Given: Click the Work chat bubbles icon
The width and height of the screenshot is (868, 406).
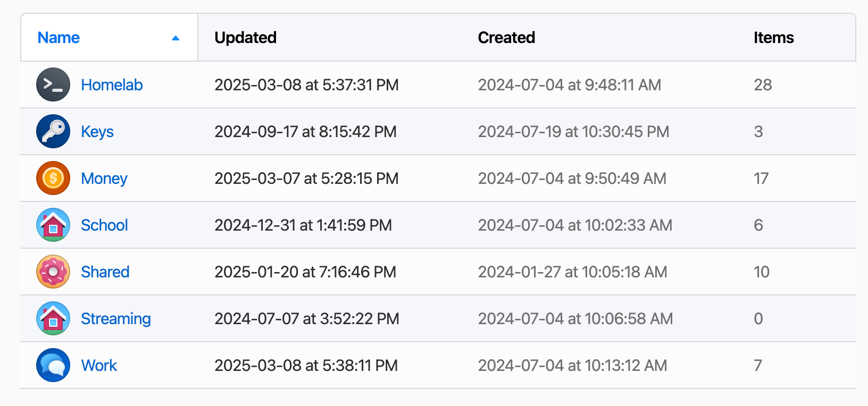Looking at the screenshot, I should point(53,366).
